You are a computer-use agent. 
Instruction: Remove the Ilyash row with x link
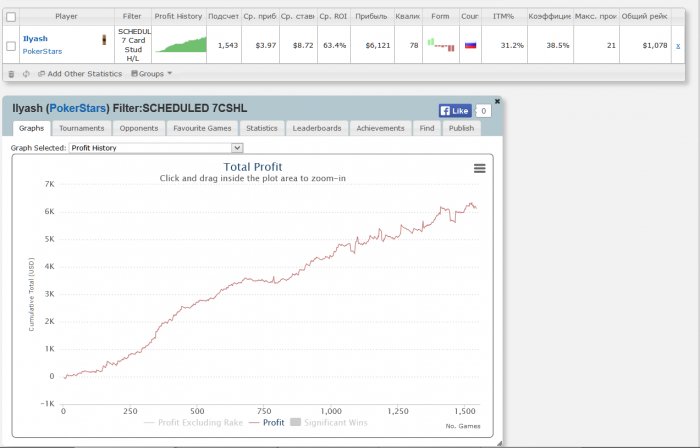[x=678, y=46]
